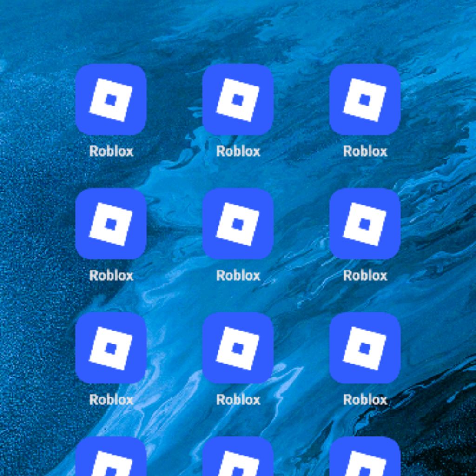This screenshot has width=476, height=476.
Task: Select the cut-off Roblox icon, bottom row, right column
Action: pyautogui.click(x=365, y=456)
